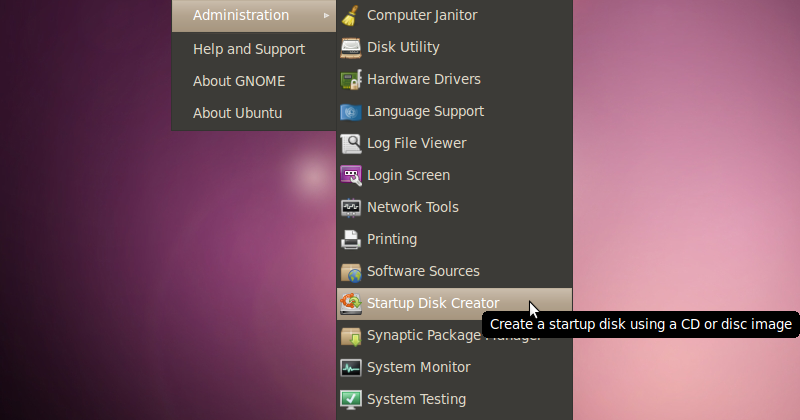Image resolution: width=800 pixels, height=420 pixels.
Task: Open the Computer Janitor menu entry
Action: coord(454,15)
